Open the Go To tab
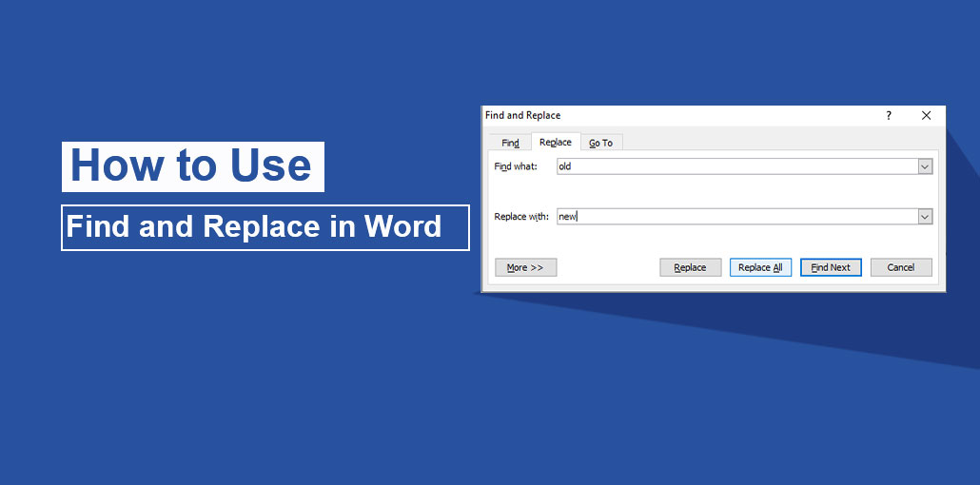 601,143
